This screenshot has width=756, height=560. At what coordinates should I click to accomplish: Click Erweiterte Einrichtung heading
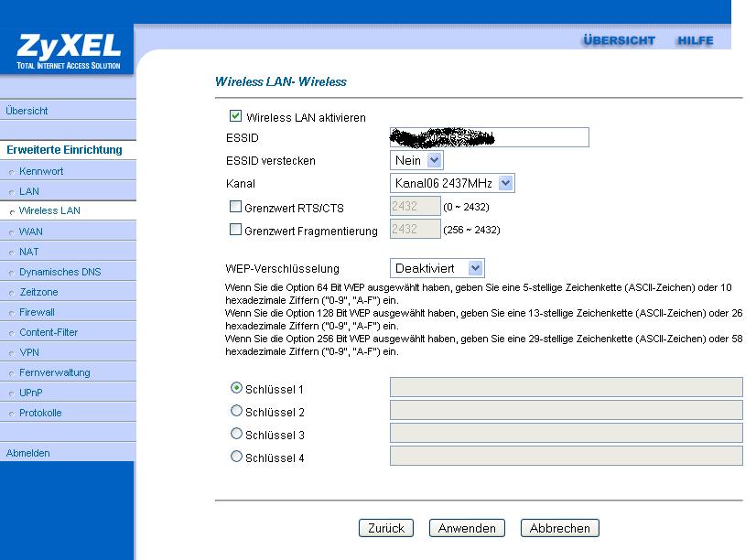pos(64,150)
